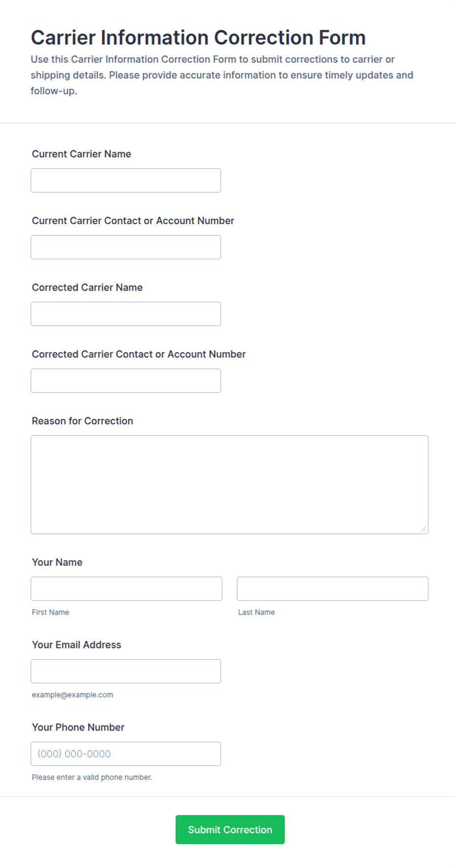Click the First Name sublabel
Screen dimensions: 455x868
click(x=50, y=612)
